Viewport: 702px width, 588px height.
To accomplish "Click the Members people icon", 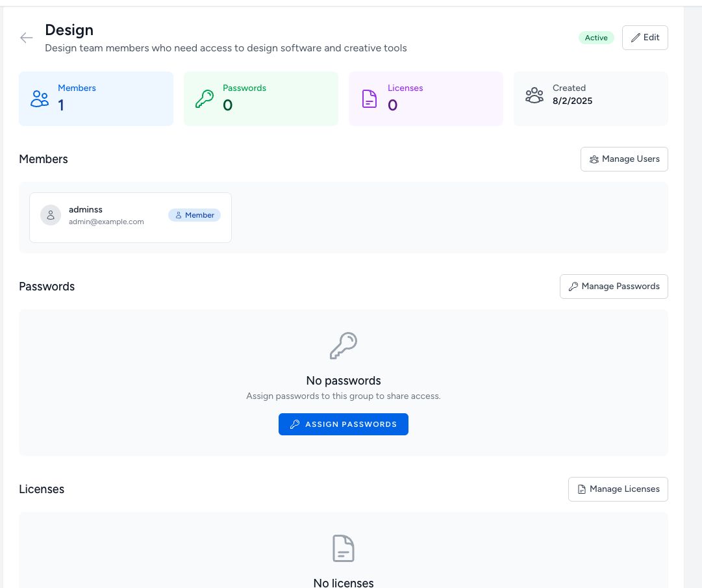I will tap(40, 99).
